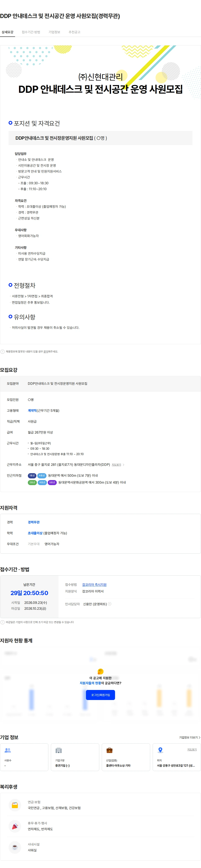Click the 로그인/회원가입 button
The image size is (201, 868).
(100, 695)
